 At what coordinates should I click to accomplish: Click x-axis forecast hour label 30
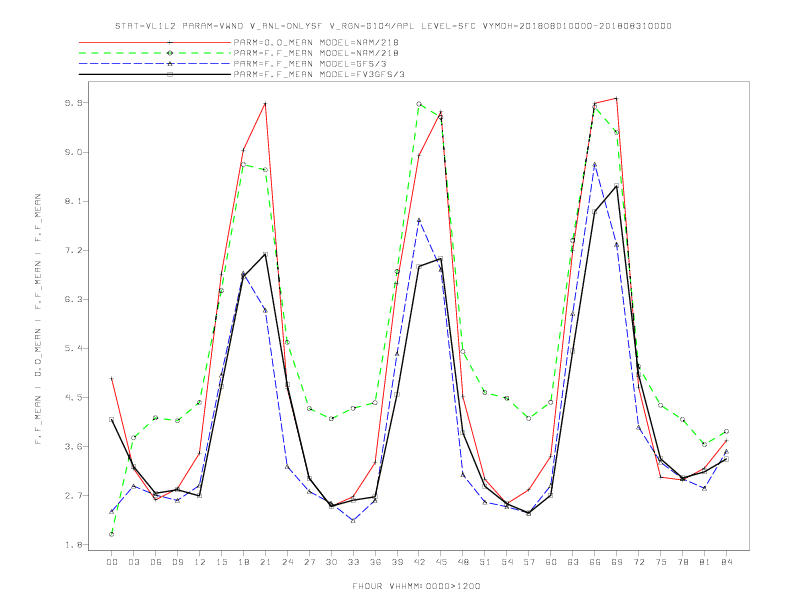coord(331,562)
